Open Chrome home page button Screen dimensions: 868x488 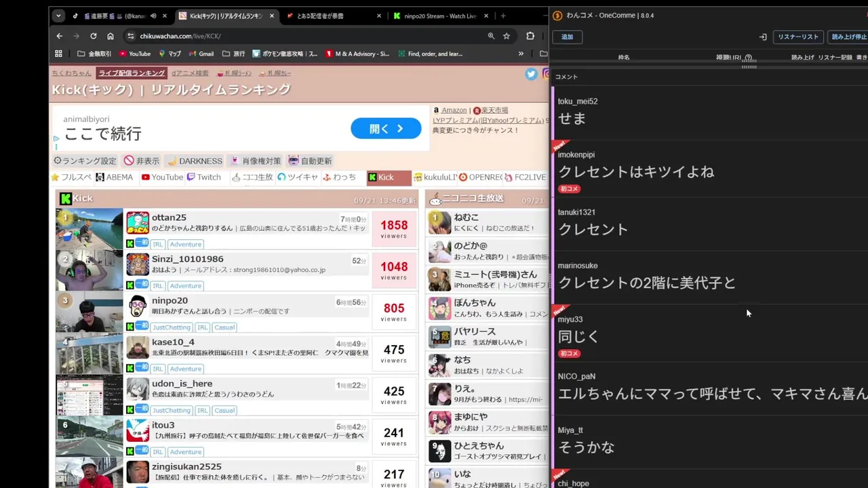coord(110,36)
